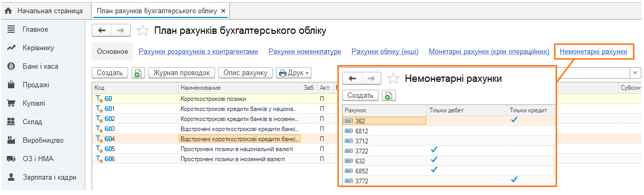This screenshot has width=644, height=195.
Task: Toggle Тільки кредит check for account 362
Action: point(514,120)
